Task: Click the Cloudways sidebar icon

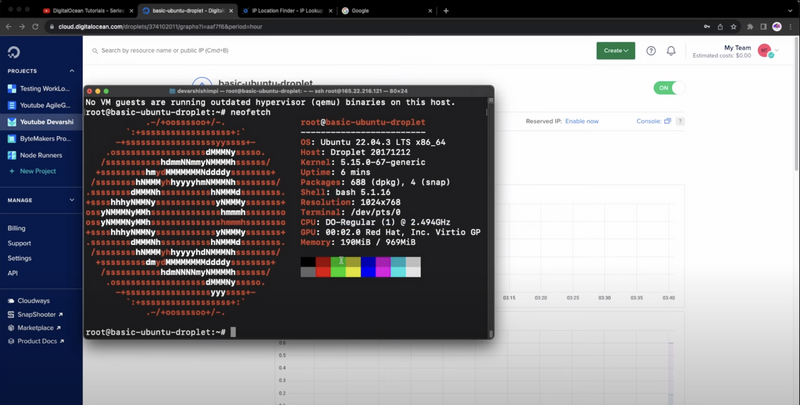Action: coord(11,301)
